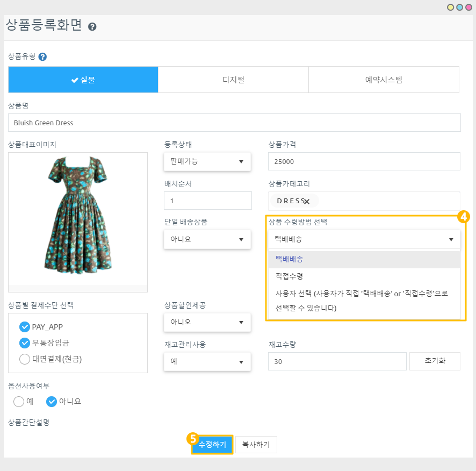This screenshot has height=471, width=476.
Task: Switch to the 예약시스템 product type tab
Action: [384, 80]
